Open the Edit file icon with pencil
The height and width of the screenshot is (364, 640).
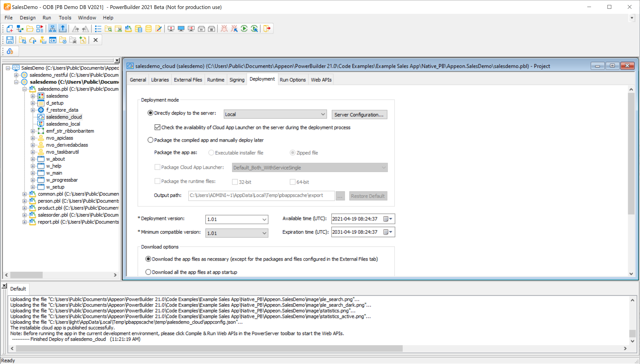click(158, 28)
